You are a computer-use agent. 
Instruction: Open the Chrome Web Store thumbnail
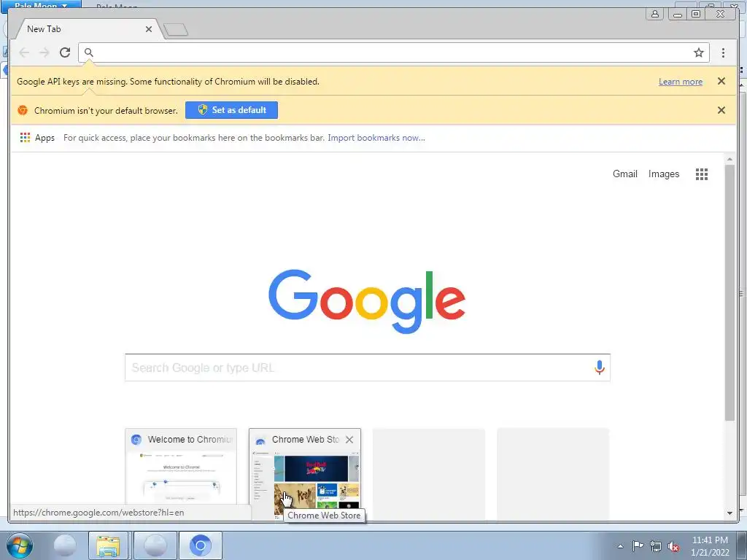click(305, 474)
